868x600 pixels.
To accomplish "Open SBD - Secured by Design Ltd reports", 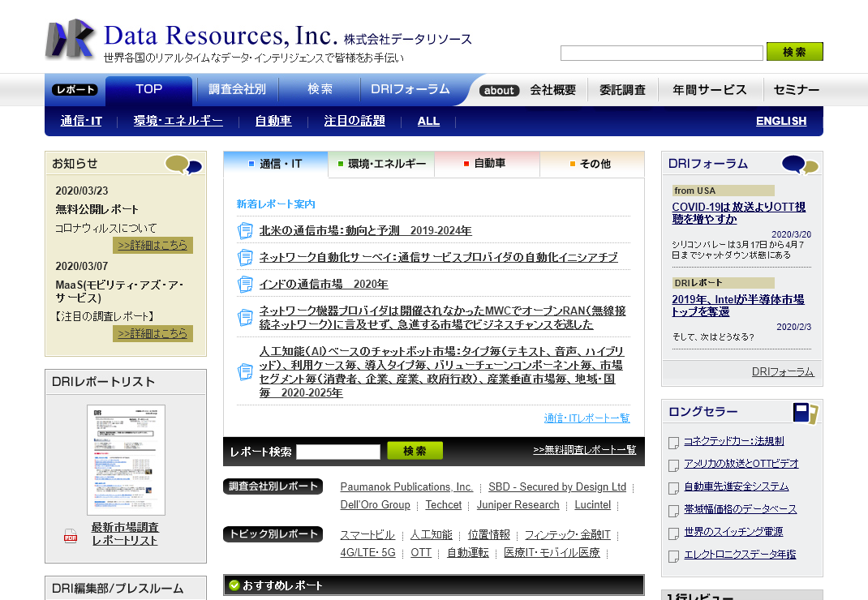I will [x=557, y=487].
